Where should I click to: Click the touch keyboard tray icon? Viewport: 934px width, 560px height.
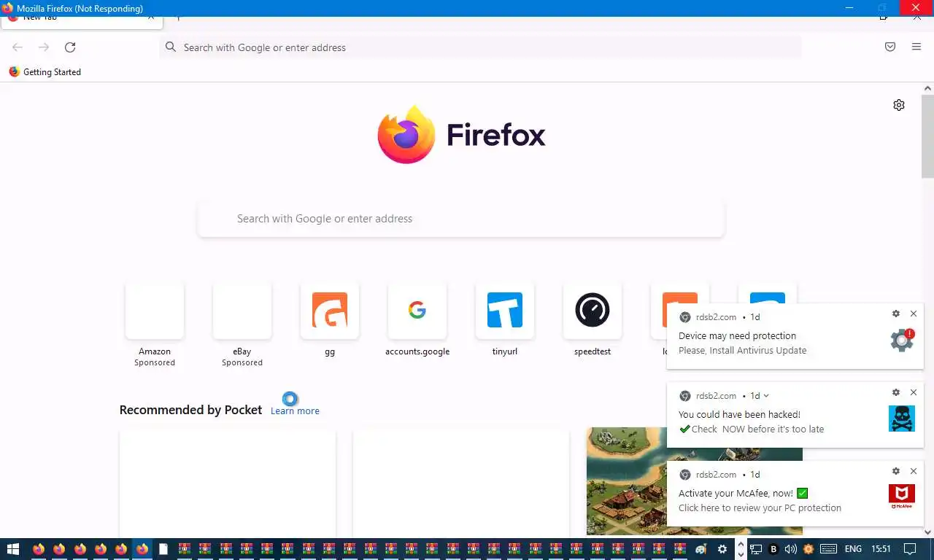828,549
